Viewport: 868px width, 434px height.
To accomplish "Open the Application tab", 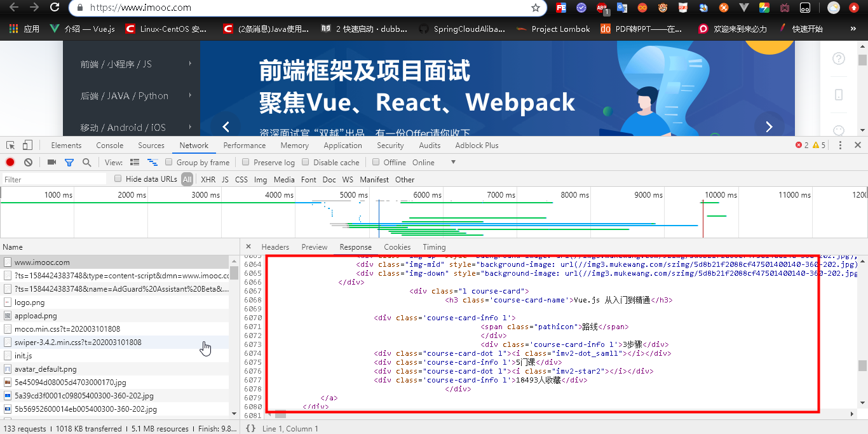I will tap(342, 145).
